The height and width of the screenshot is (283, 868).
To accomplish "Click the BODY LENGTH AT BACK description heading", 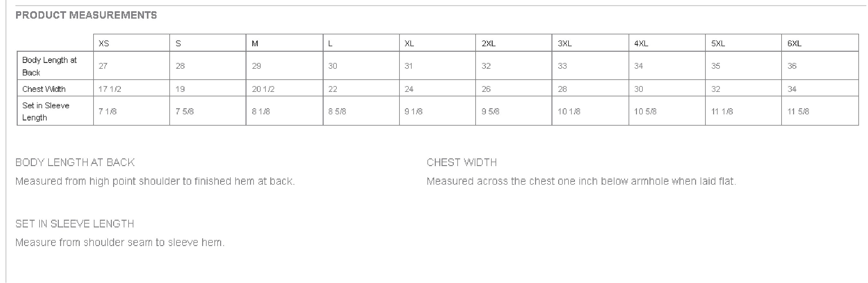I will pyautogui.click(x=75, y=163).
